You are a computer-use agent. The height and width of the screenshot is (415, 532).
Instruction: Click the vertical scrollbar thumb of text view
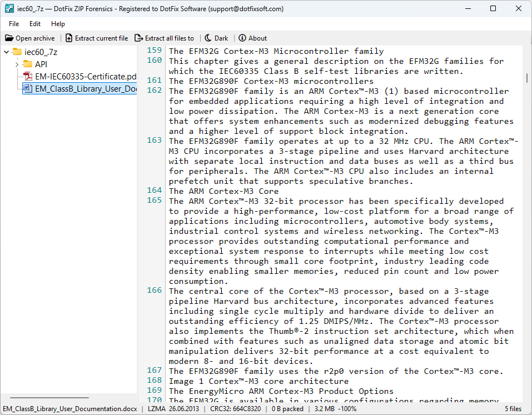(527, 78)
